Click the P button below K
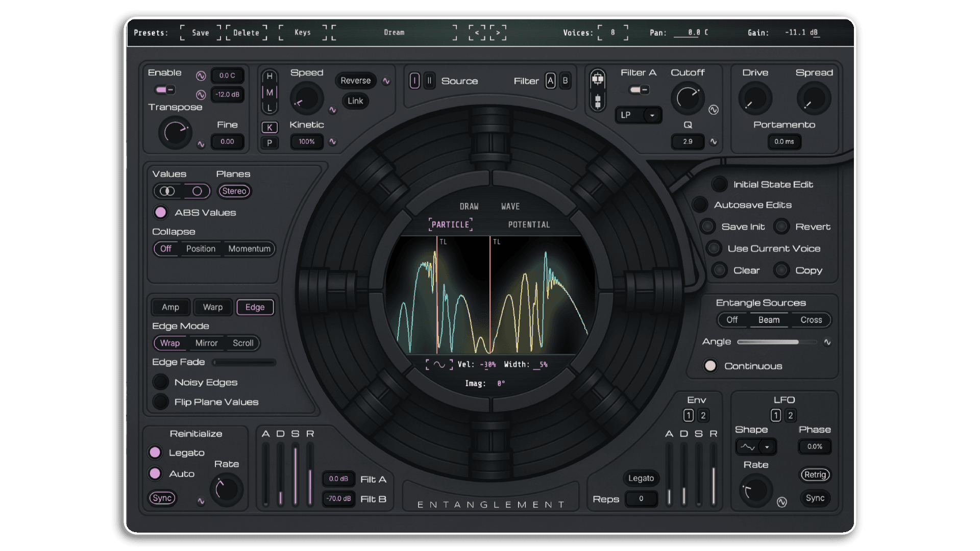The height and width of the screenshot is (551, 980). tap(269, 143)
